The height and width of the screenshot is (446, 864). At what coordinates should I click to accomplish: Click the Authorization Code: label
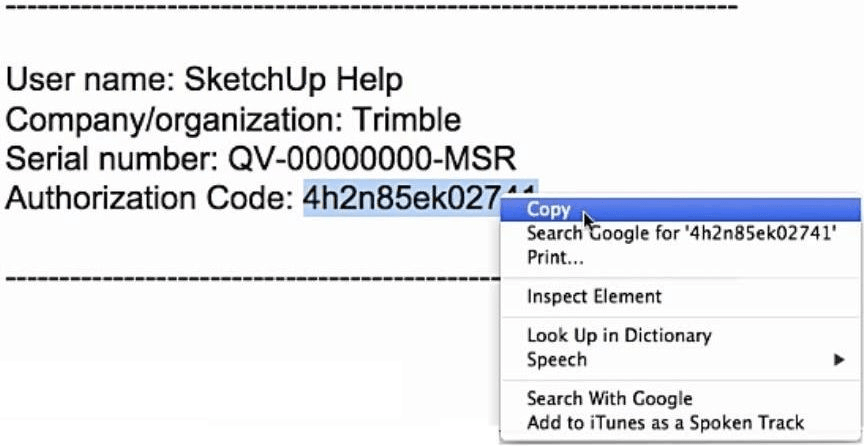coord(150,197)
